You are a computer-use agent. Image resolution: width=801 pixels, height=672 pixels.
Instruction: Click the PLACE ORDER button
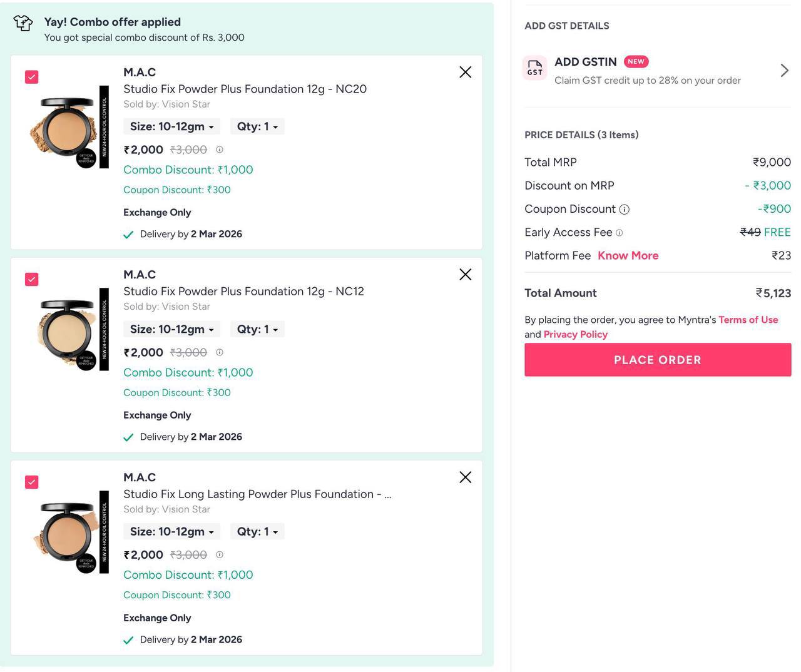pyautogui.click(x=658, y=360)
